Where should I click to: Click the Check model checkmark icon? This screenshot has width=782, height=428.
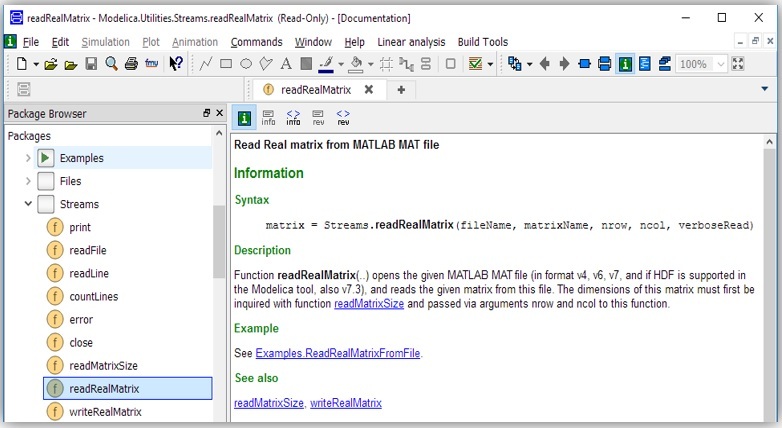coord(476,64)
